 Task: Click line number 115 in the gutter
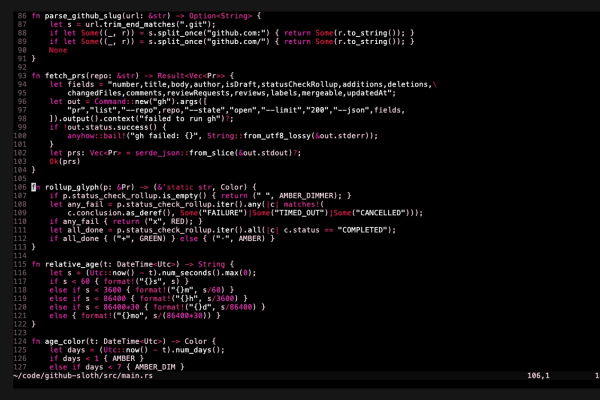pos(20,264)
